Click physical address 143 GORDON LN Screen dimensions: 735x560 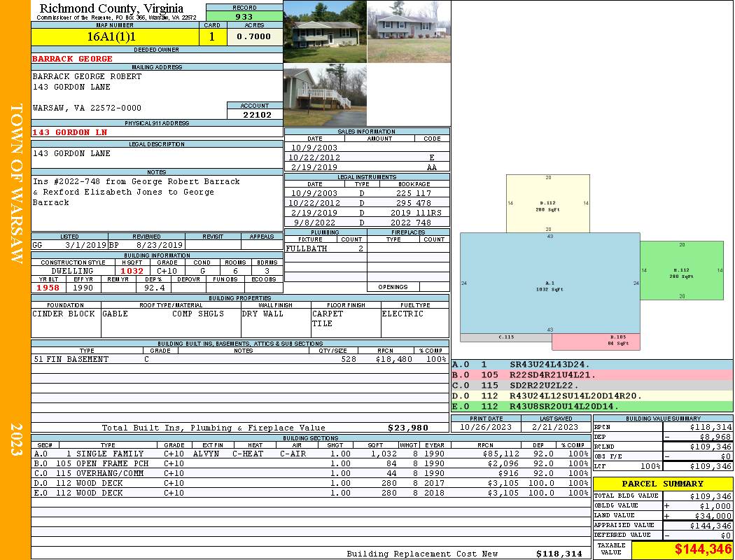pos(70,132)
